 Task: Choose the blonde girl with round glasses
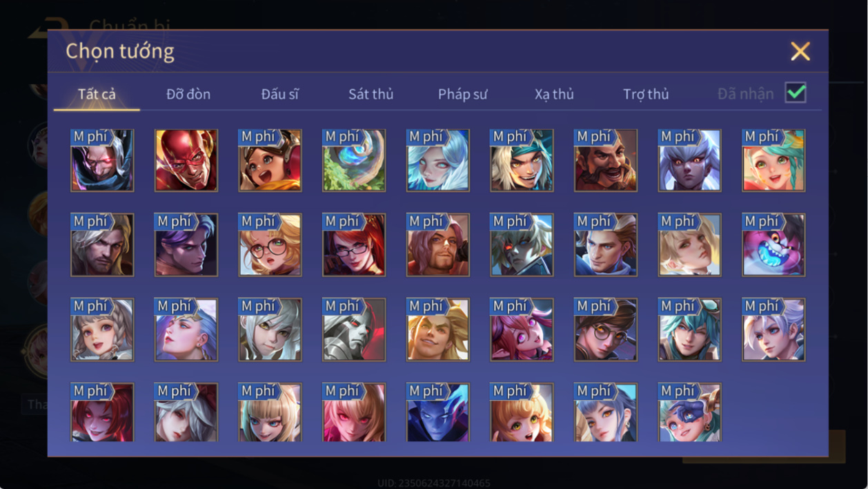coord(270,245)
